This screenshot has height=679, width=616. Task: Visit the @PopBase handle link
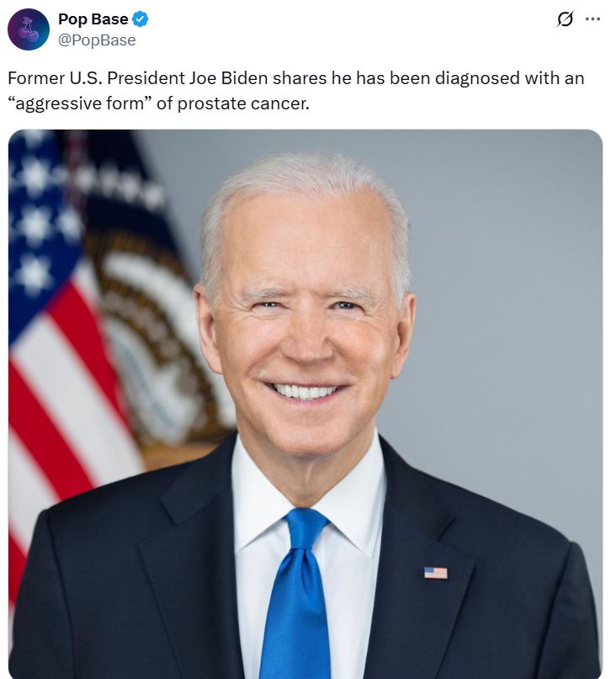(x=97, y=40)
